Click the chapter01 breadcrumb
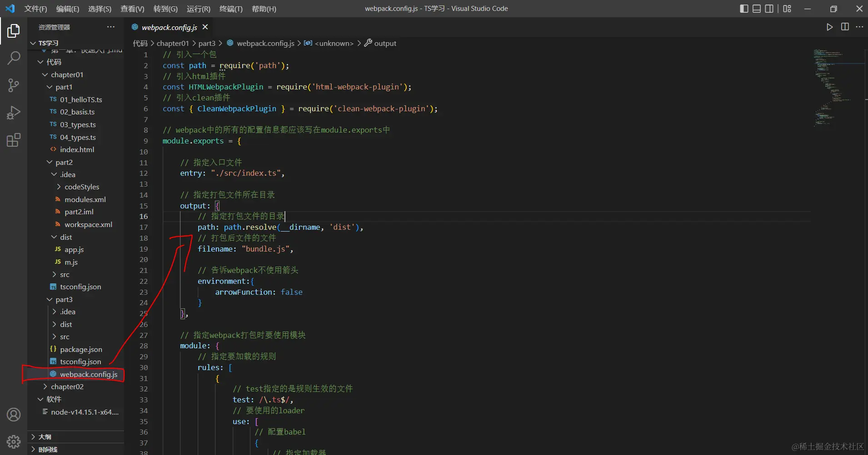The image size is (868, 455). tap(173, 43)
